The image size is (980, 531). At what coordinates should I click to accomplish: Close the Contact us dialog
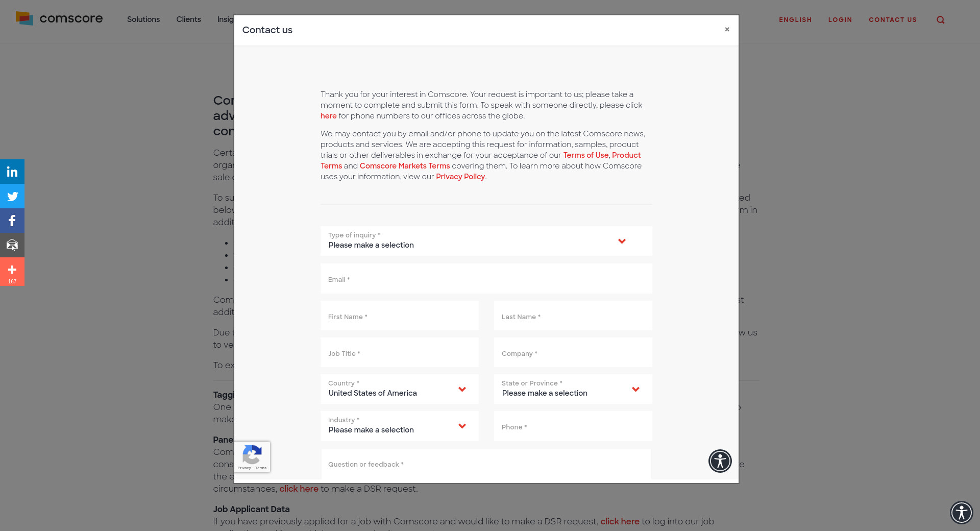pos(727,30)
